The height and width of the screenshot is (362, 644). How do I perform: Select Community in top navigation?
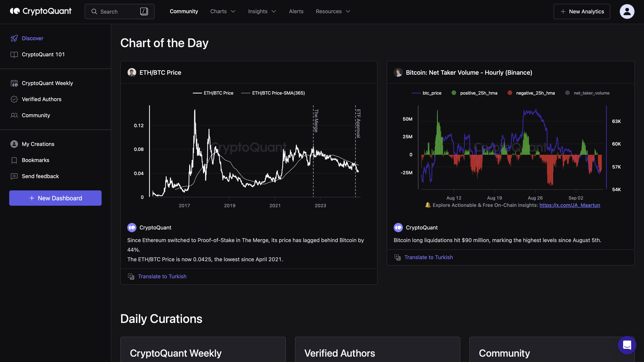[x=184, y=11]
